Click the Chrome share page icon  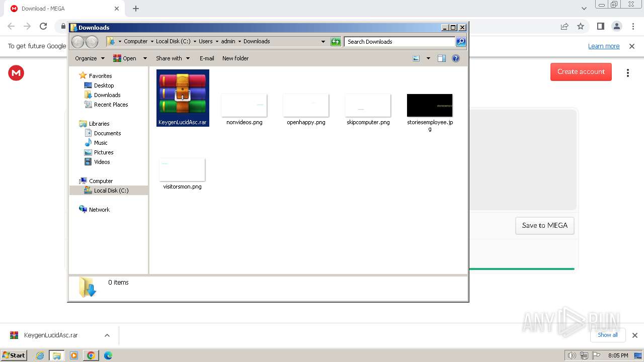click(x=565, y=26)
